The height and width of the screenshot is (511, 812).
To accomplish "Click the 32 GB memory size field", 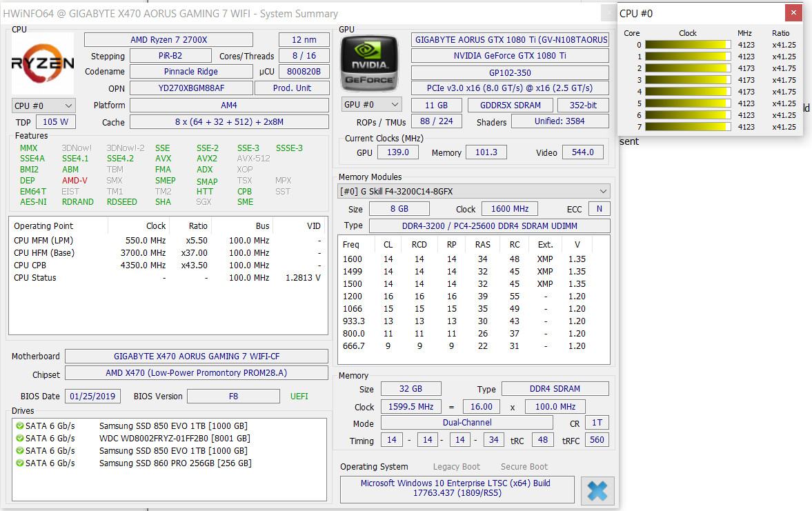I will click(410, 389).
